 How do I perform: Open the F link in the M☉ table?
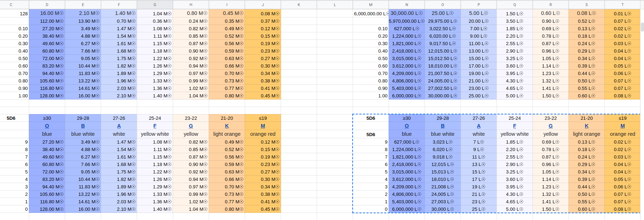tap(155, 126)
